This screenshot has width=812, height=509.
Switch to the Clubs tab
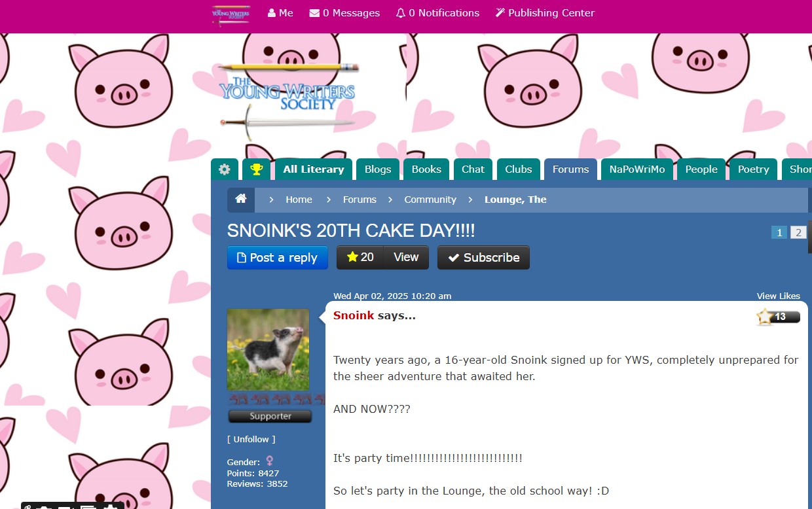[519, 169]
